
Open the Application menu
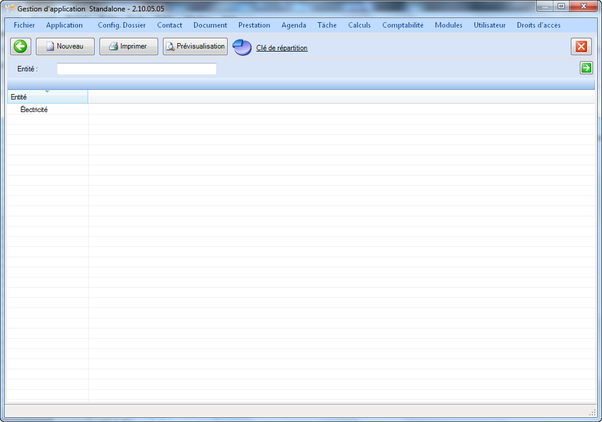65,25
